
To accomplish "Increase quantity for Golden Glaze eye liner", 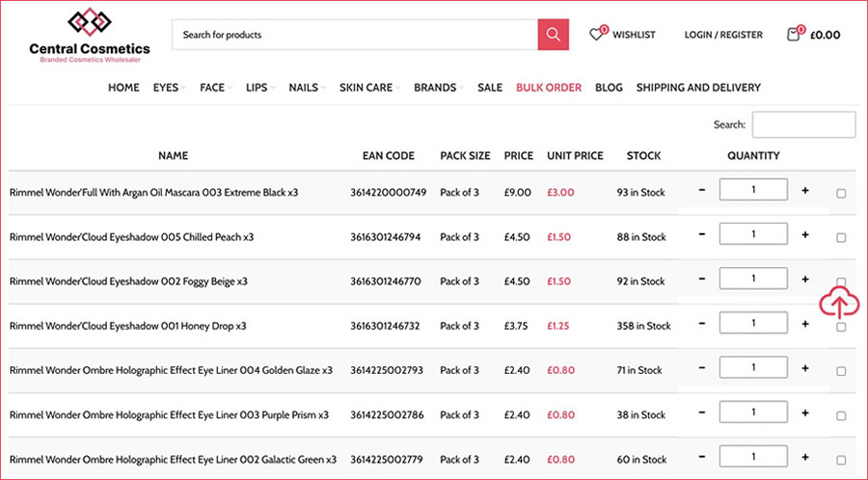I will 805,367.
